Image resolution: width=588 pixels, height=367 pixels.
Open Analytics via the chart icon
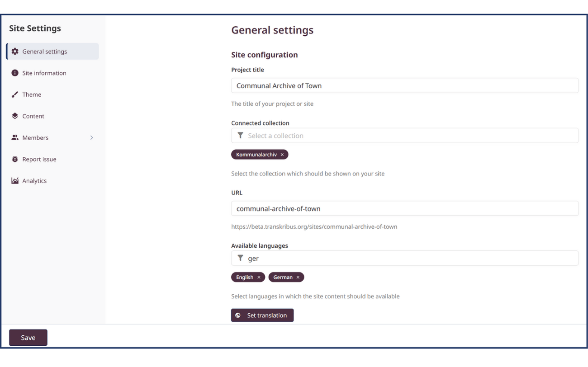[14, 180]
